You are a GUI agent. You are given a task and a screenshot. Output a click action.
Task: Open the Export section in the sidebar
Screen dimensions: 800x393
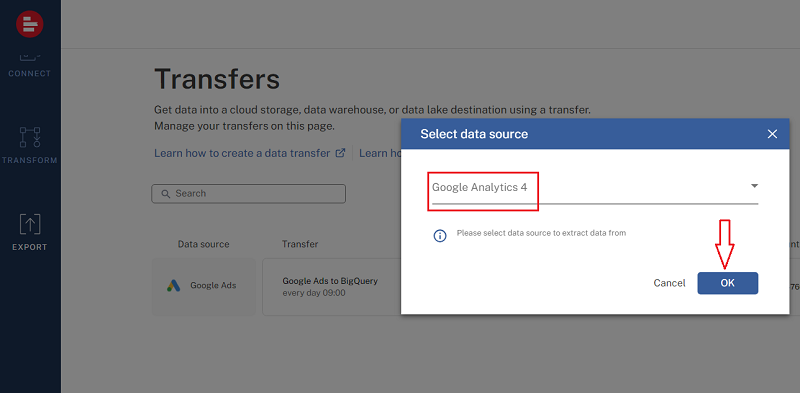[30, 233]
